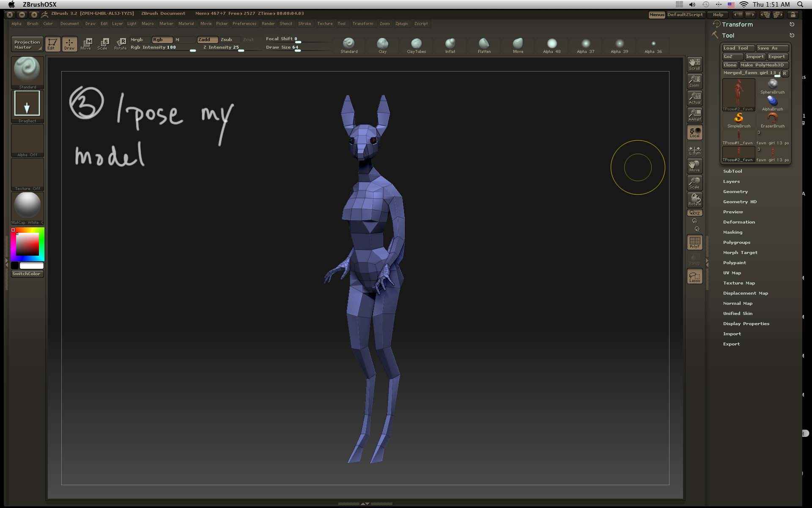Toggle PolyF polyframe display
The width and height of the screenshot is (812, 508).
click(694, 242)
